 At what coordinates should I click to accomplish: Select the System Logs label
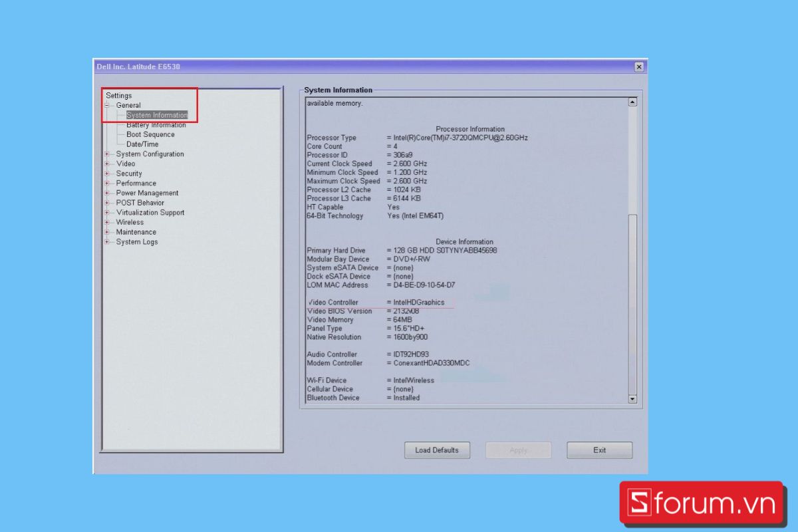click(x=137, y=242)
